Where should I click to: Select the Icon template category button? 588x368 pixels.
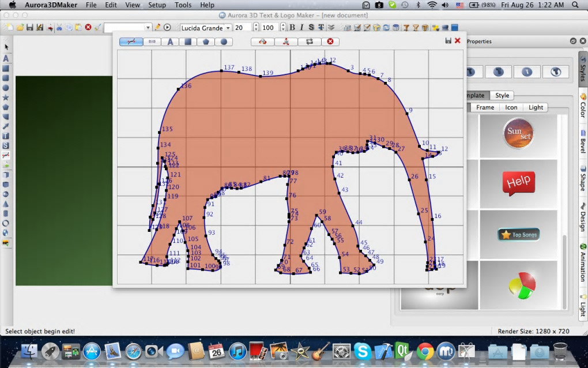click(x=511, y=107)
